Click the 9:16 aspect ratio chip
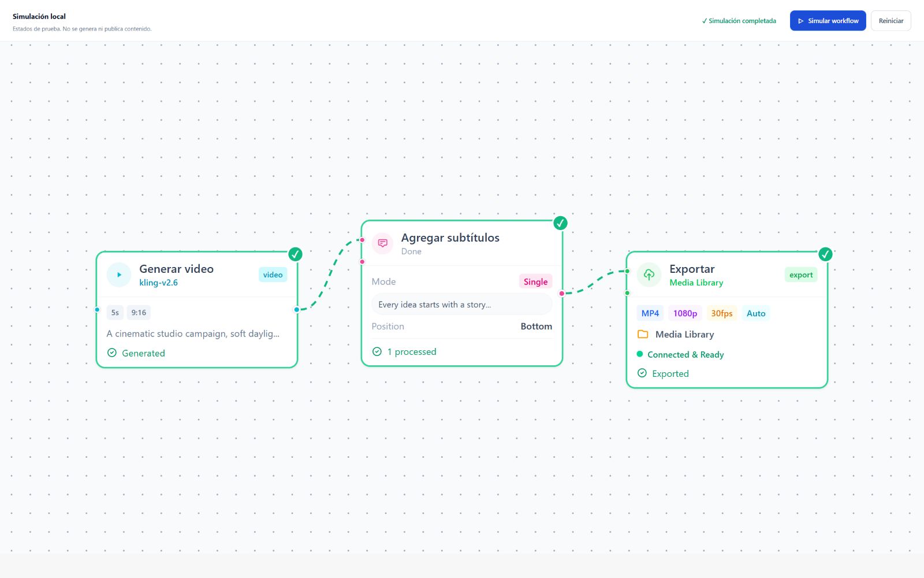This screenshot has height=578, width=924. [x=139, y=313]
